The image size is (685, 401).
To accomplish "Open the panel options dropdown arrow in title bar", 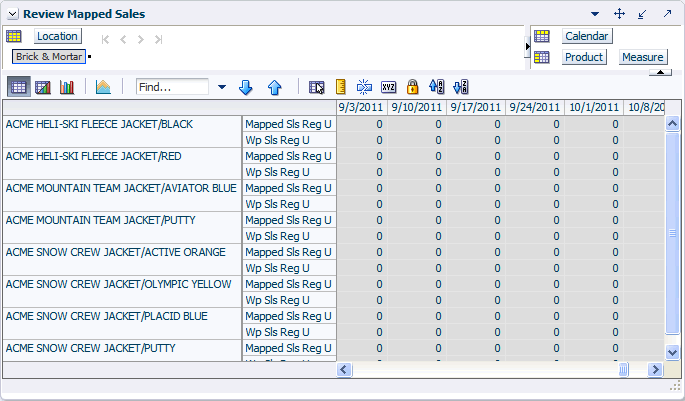I will tap(595, 14).
